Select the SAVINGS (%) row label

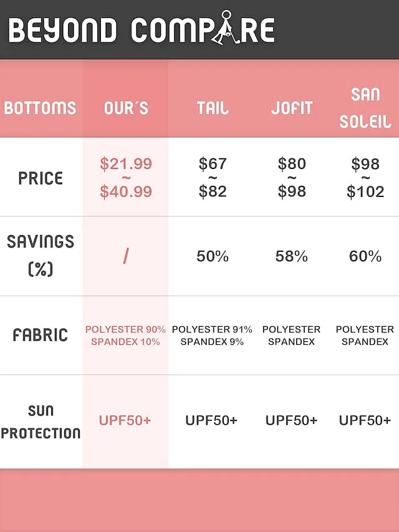tap(41, 256)
